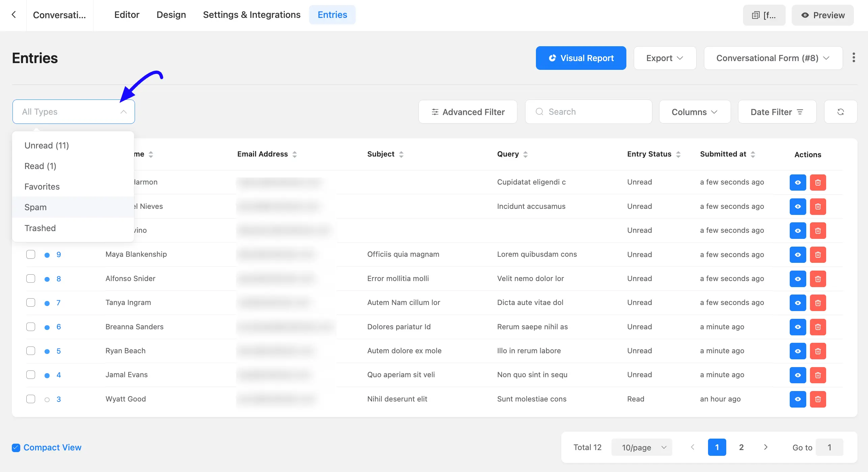Select checkbox for entry 3
The height and width of the screenshot is (472, 868).
[x=31, y=399]
